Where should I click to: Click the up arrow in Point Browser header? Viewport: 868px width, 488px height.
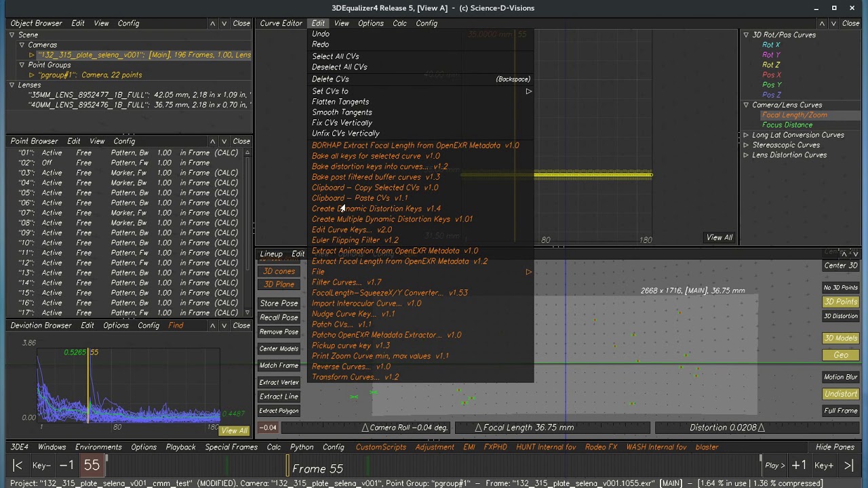click(x=212, y=141)
